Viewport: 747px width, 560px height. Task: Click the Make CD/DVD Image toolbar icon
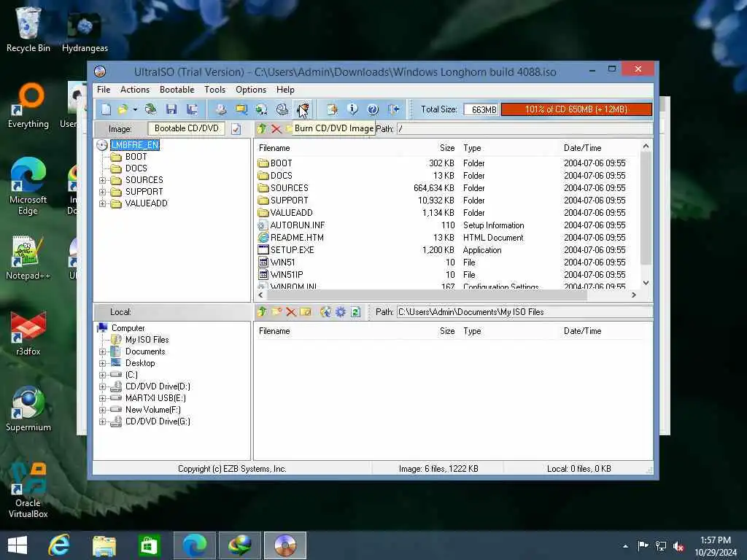(x=220, y=109)
